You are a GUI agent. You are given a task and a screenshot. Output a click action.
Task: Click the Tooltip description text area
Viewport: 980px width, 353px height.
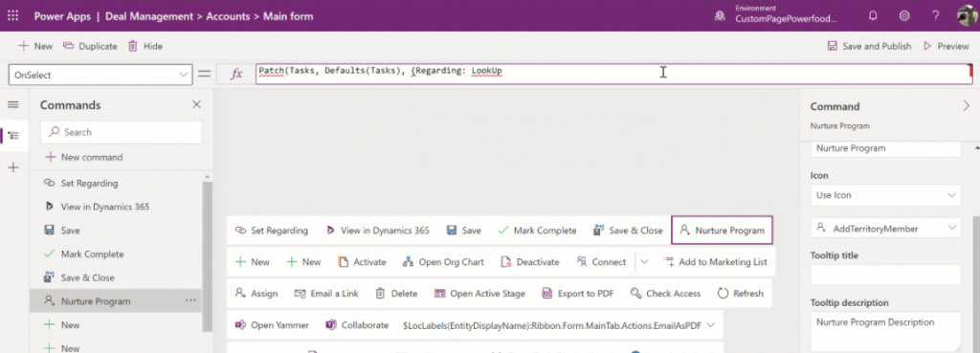(x=885, y=332)
